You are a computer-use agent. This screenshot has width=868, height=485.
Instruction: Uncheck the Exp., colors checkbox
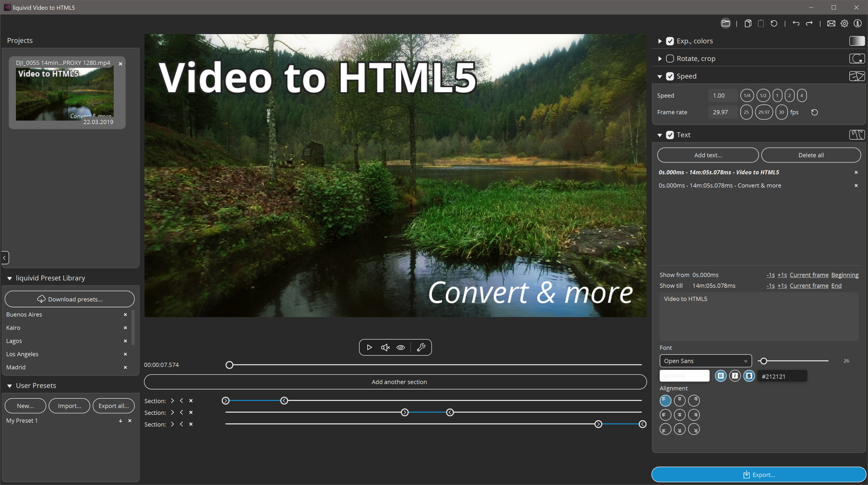point(670,41)
